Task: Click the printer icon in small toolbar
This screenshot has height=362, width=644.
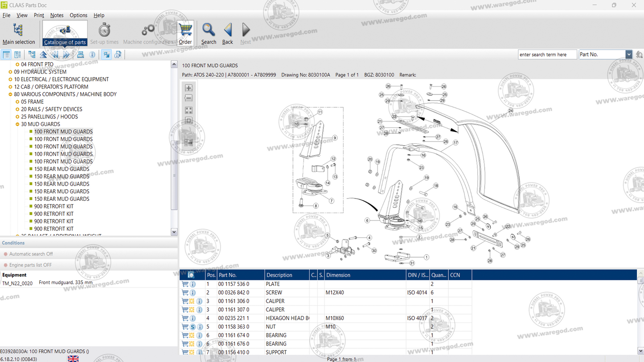Action: tap(80, 55)
